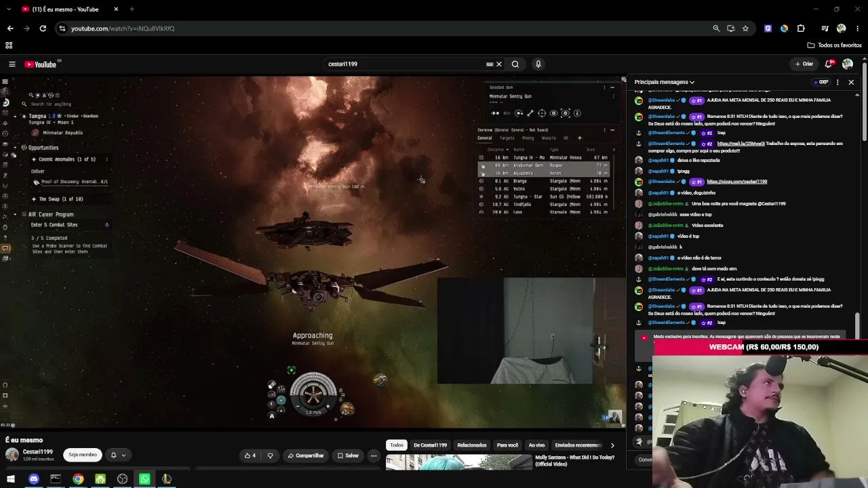The width and height of the screenshot is (868, 488).
Task: Select the Todos filter chip
Action: click(x=397, y=445)
